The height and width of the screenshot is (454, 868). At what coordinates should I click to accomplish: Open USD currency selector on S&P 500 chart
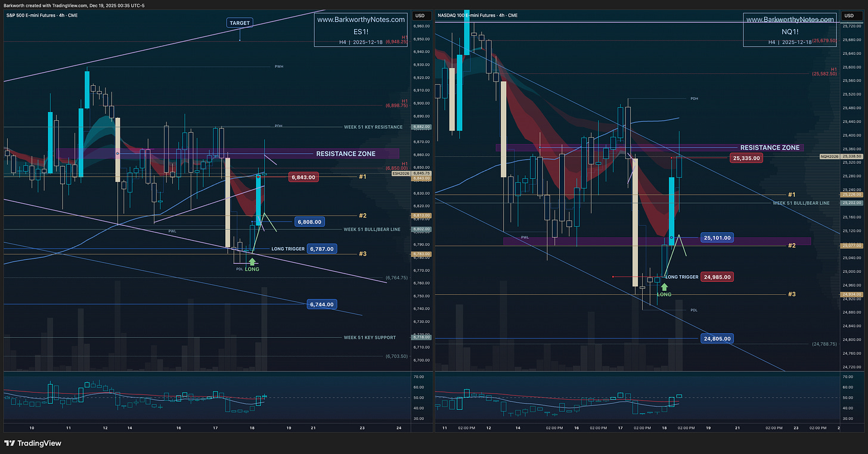420,15
